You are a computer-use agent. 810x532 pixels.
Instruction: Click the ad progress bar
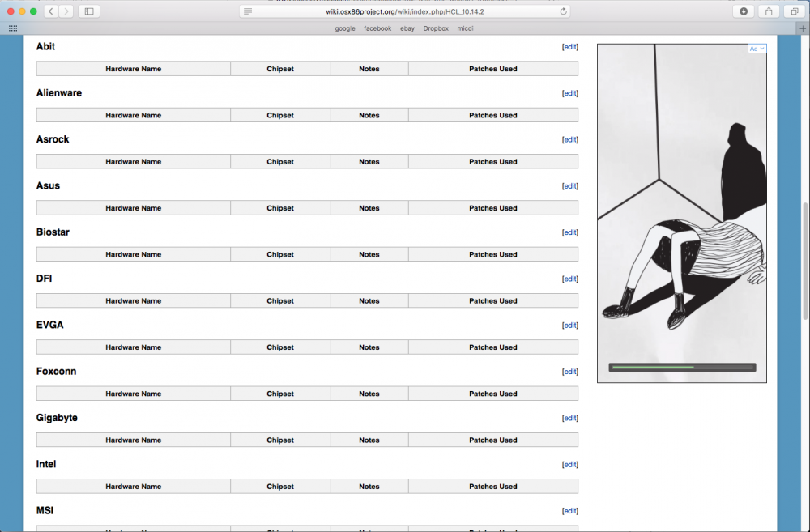[682, 368]
